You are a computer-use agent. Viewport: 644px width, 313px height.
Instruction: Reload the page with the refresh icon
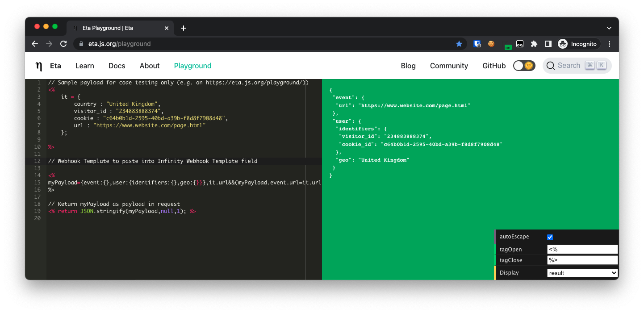(x=63, y=44)
